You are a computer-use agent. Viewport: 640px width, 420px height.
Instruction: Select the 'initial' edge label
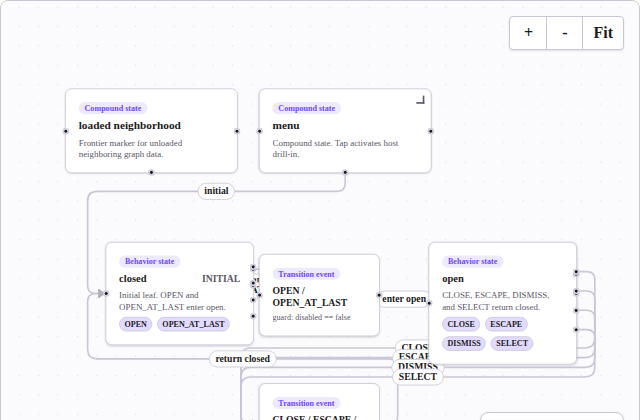tap(216, 191)
